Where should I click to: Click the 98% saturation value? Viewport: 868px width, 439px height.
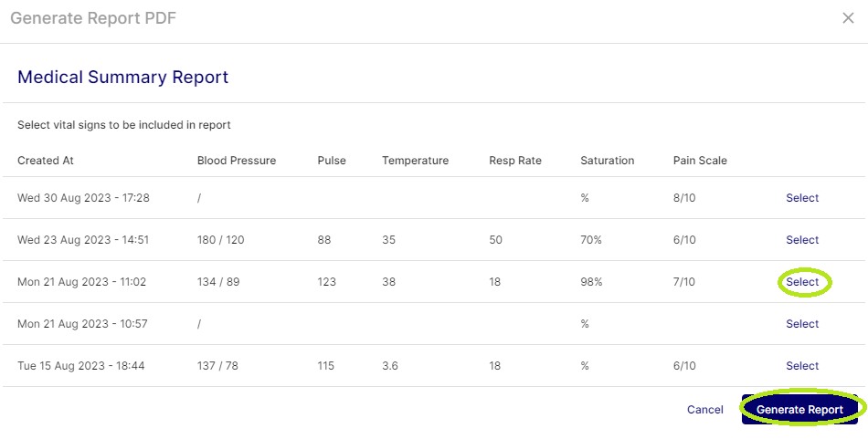591,282
